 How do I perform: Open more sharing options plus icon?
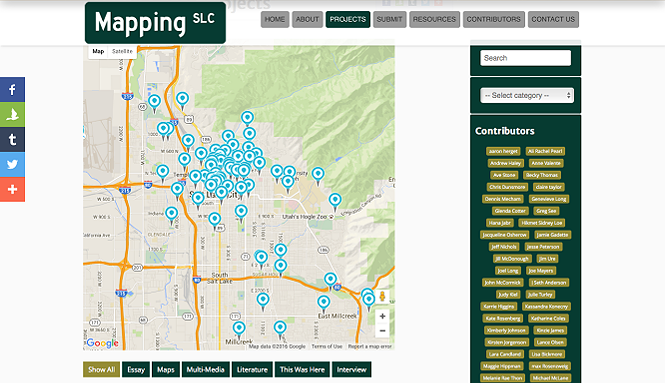click(x=12, y=189)
